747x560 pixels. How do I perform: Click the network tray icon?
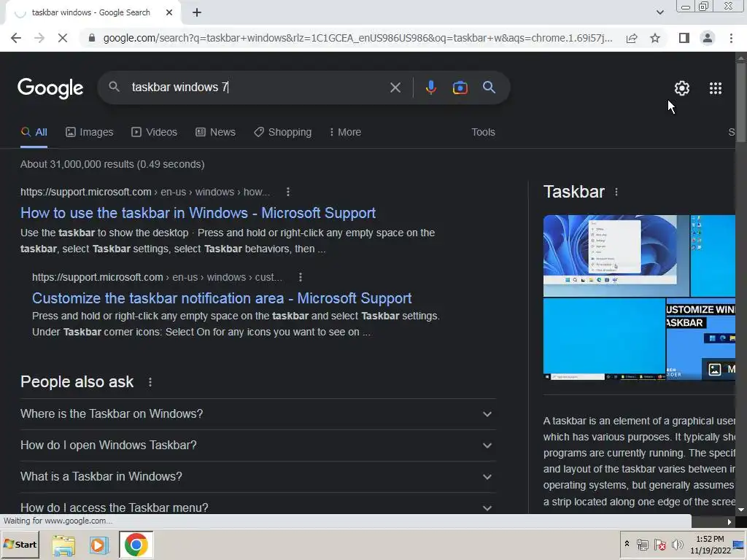642,545
